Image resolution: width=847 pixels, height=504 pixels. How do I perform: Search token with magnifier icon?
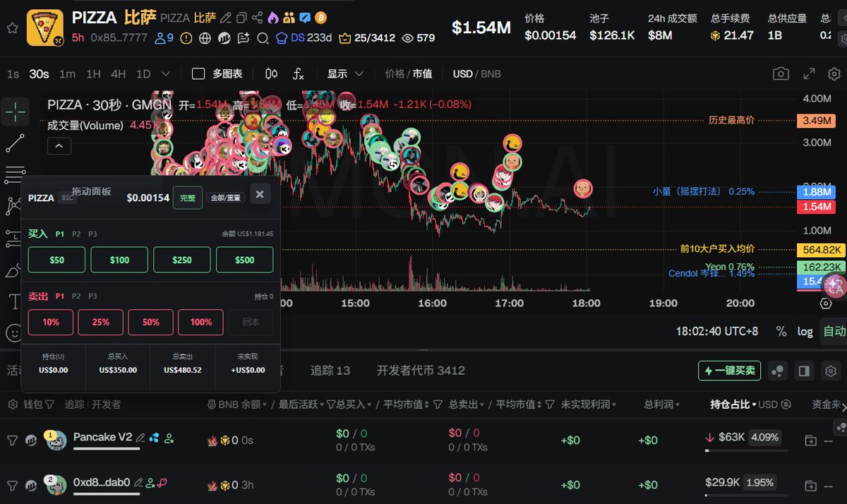(x=263, y=38)
